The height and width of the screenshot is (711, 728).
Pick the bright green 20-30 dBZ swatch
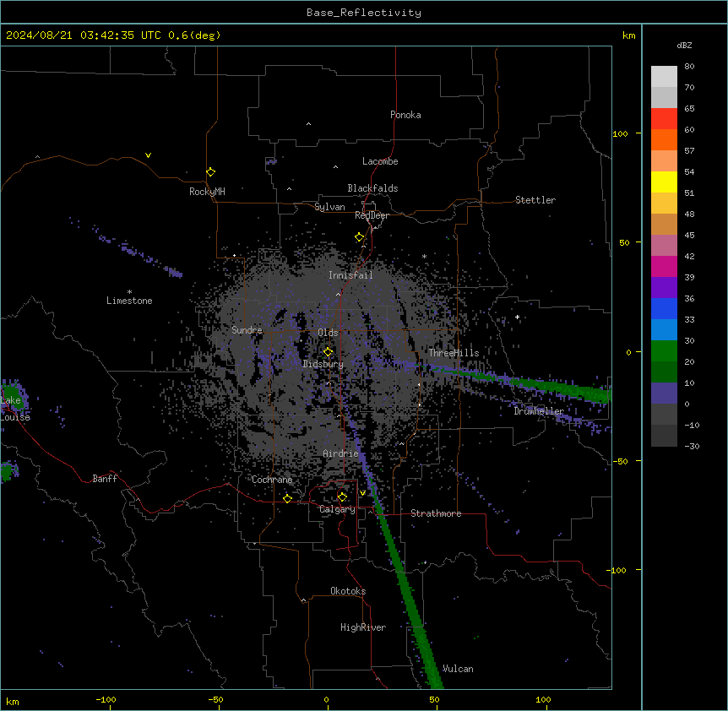tap(664, 351)
